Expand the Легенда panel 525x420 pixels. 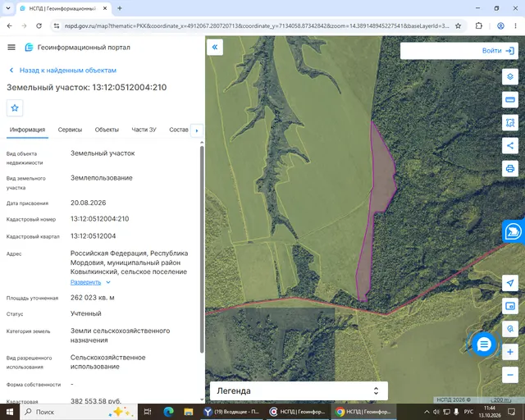(299, 390)
